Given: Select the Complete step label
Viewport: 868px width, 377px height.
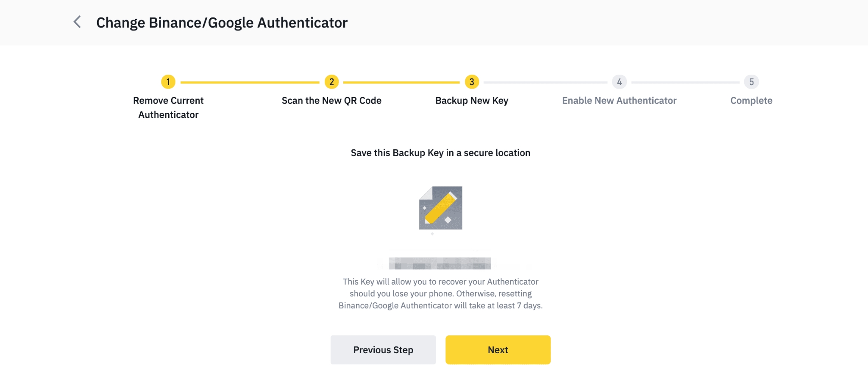Looking at the screenshot, I should pyautogui.click(x=751, y=101).
